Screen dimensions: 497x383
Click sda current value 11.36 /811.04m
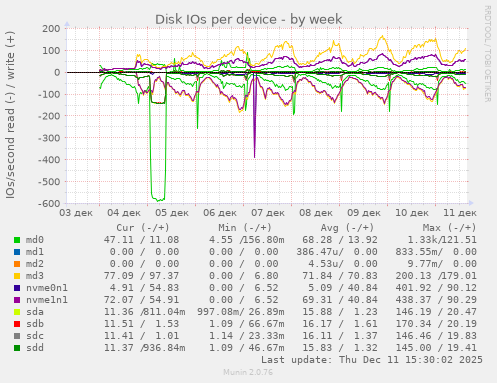144,312
